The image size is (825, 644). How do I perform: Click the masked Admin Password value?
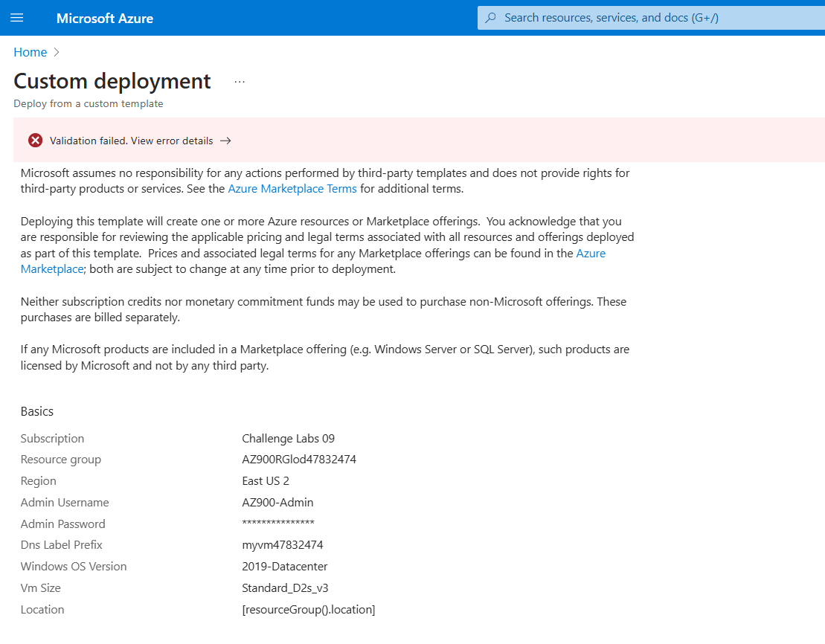pos(278,524)
